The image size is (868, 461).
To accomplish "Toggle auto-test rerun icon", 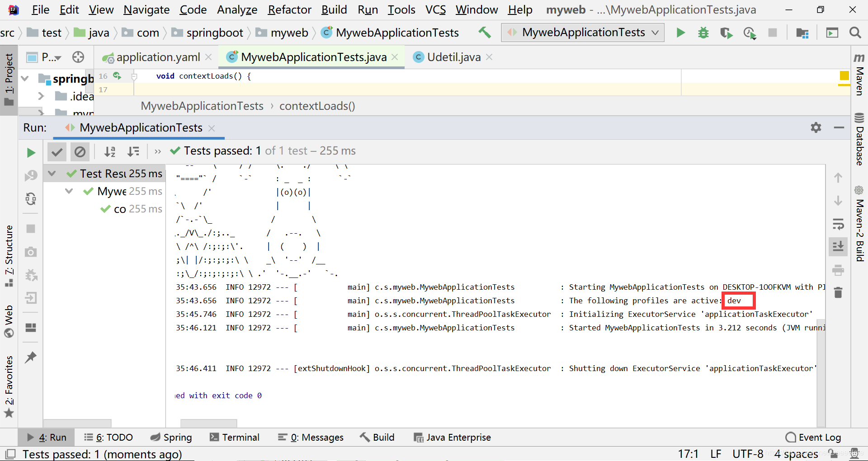I will (x=31, y=199).
